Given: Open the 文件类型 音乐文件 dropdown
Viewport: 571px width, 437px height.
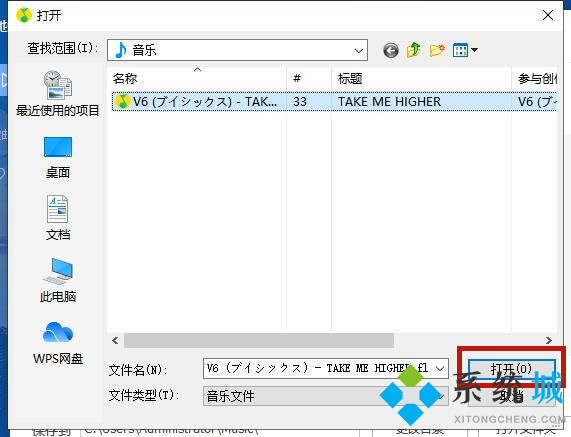Looking at the screenshot, I should (x=326, y=396).
